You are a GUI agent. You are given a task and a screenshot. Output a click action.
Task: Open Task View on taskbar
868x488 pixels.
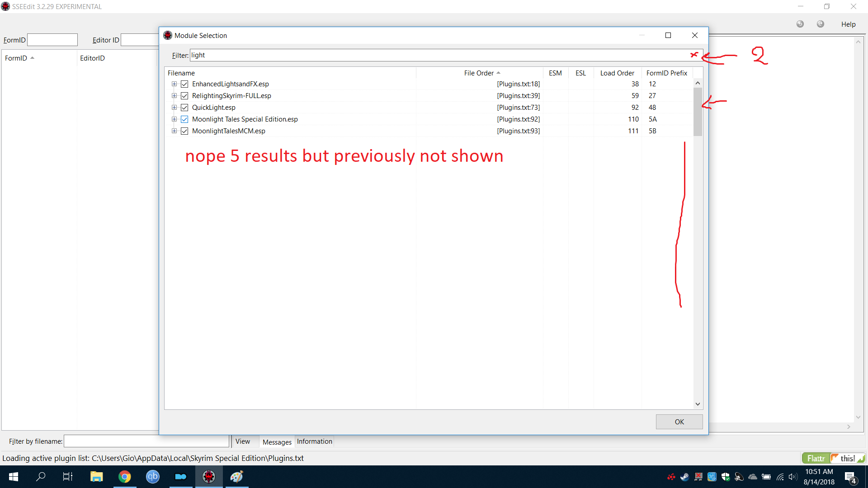point(68,477)
